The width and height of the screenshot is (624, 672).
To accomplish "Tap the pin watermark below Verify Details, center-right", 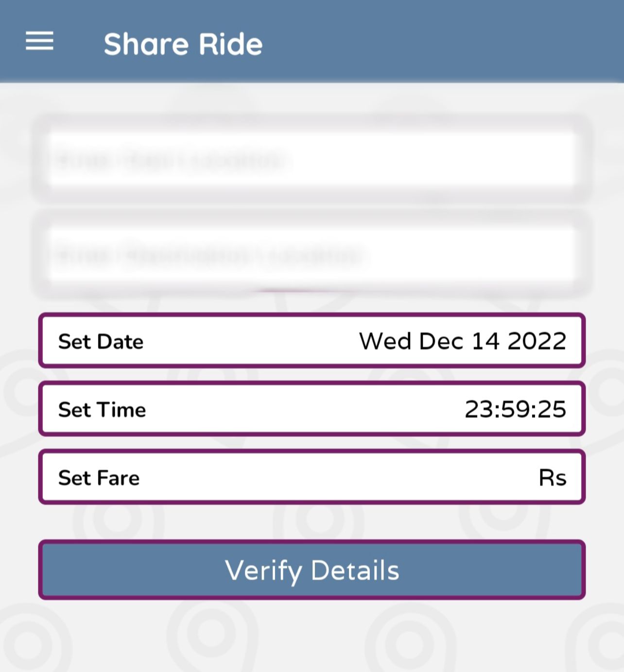I will coord(411,637).
